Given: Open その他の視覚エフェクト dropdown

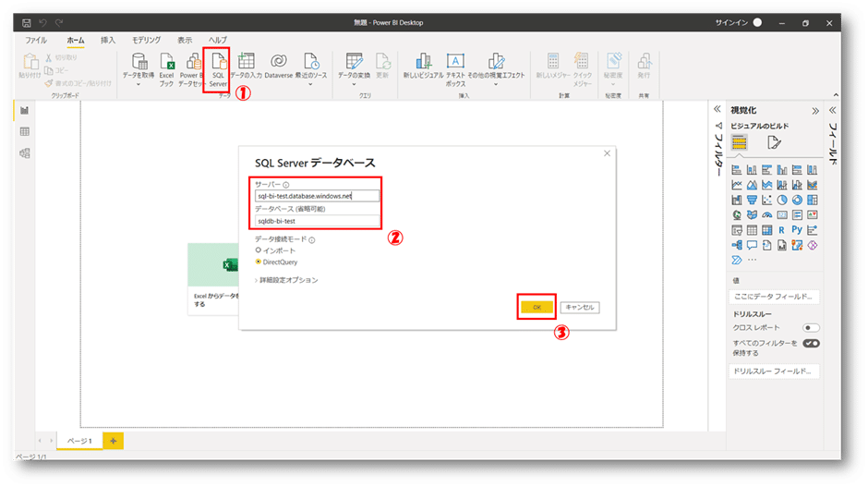Looking at the screenshot, I should pyautogui.click(x=496, y=85).
